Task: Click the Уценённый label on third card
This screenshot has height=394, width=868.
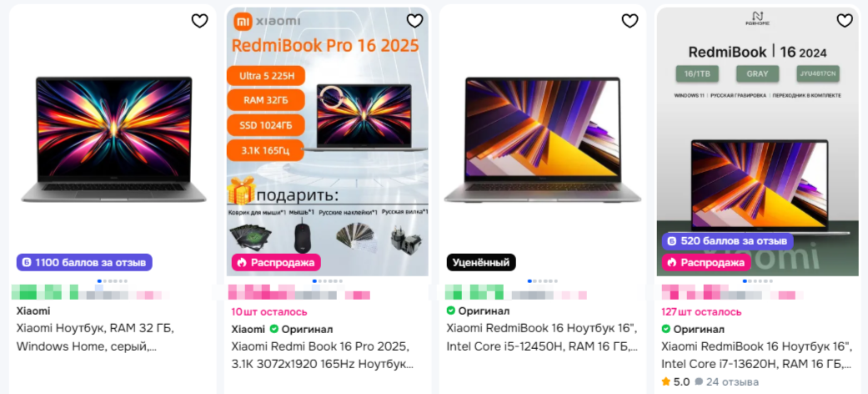Action: click(x=481, y=262)
